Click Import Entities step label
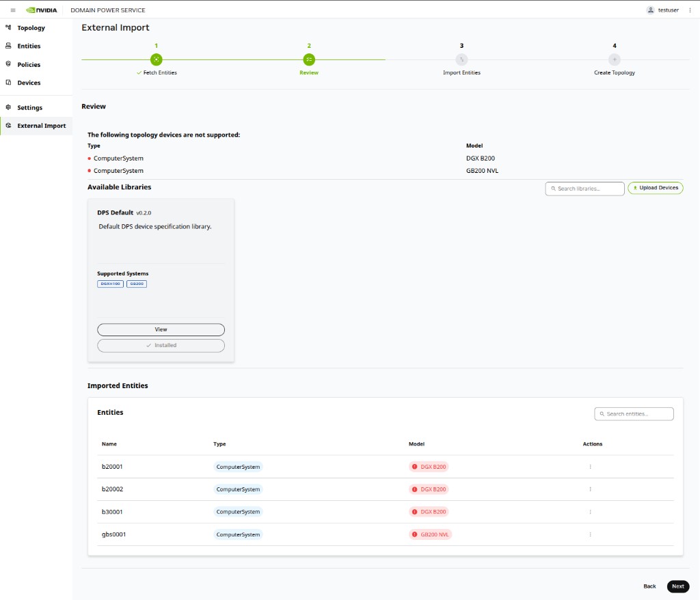 pos(461,72)
